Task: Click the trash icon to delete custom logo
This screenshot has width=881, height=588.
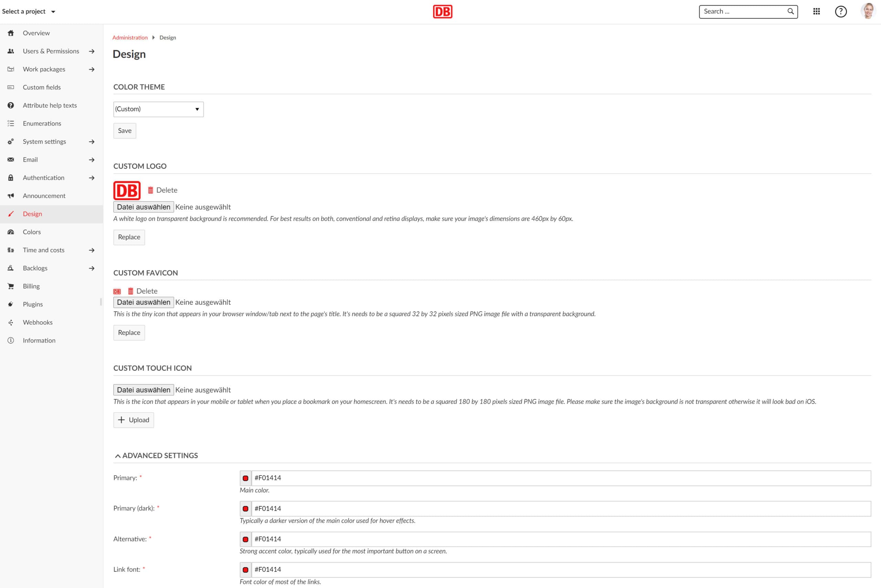Action: [150, 190]
